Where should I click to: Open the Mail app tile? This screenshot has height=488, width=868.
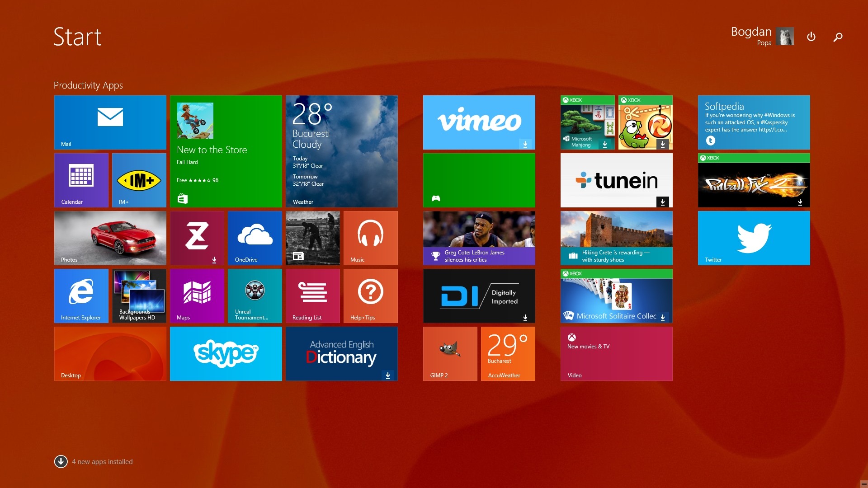click(110, 122)
